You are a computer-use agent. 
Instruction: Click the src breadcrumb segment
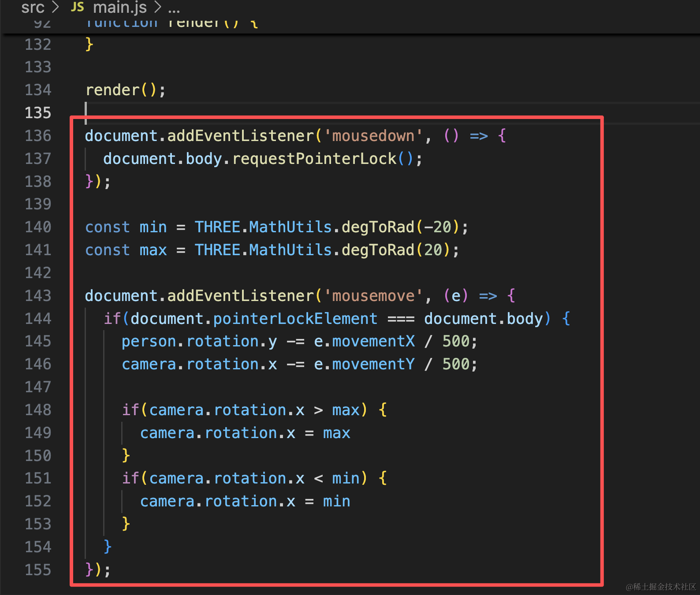click(33, 7)
